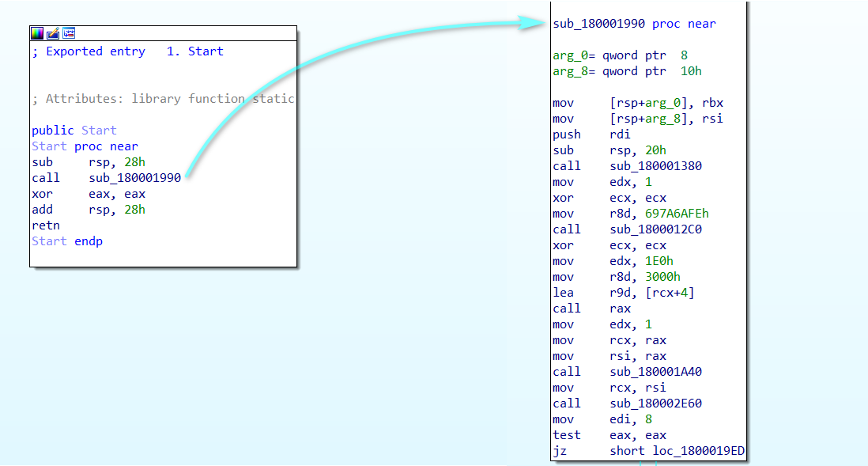Click the 'add rsp, 28h' instruction
The width and height of the screenshot is (868, 466).
pyautogui.click(x=89, y=210)
